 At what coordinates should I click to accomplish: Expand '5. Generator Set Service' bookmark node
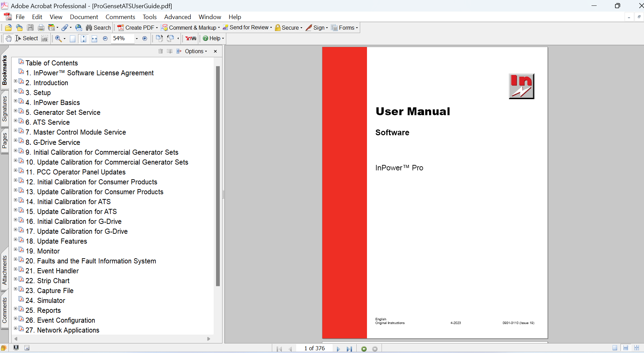[x=15, y=111]
